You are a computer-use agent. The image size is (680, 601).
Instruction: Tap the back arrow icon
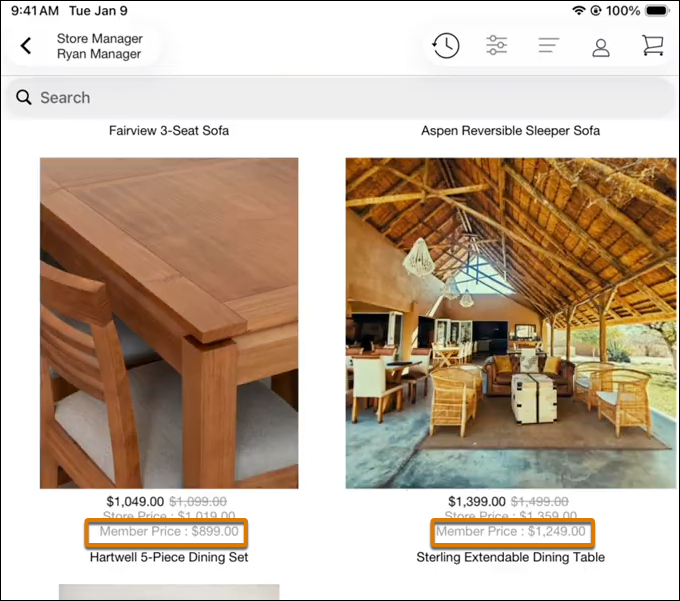point(26,46)
